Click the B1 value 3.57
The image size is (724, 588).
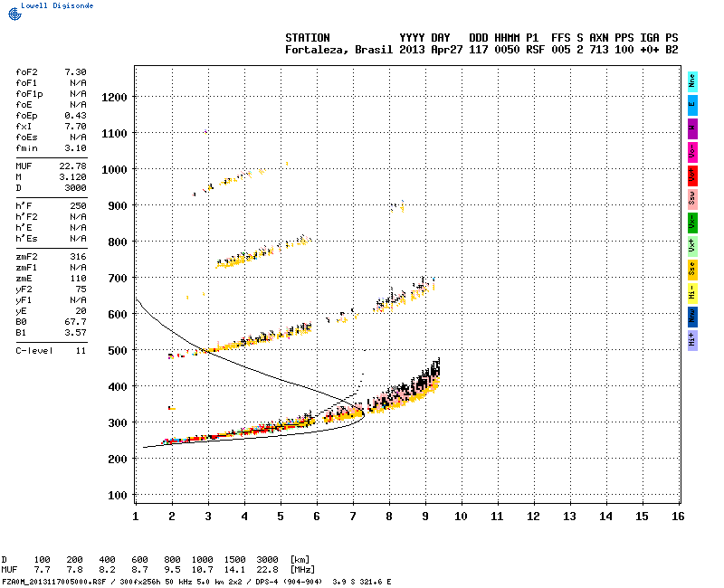pyautogui.click(x=75, y=333)
